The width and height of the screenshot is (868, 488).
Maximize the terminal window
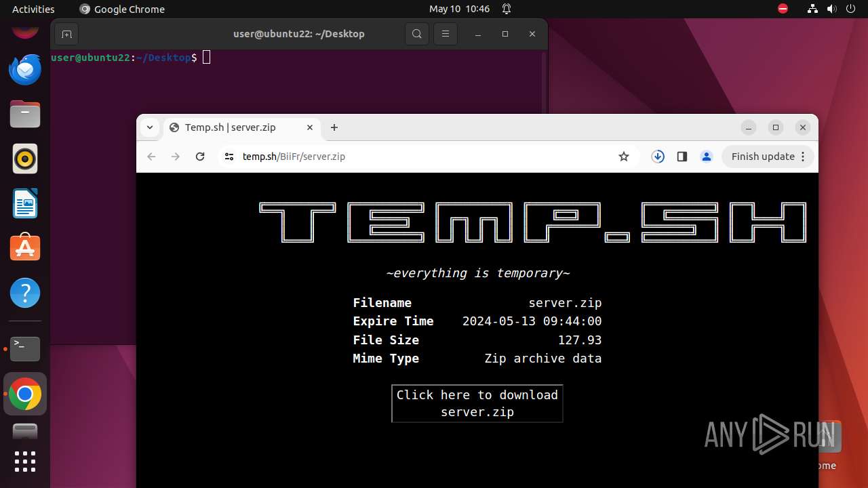[505, 34]
